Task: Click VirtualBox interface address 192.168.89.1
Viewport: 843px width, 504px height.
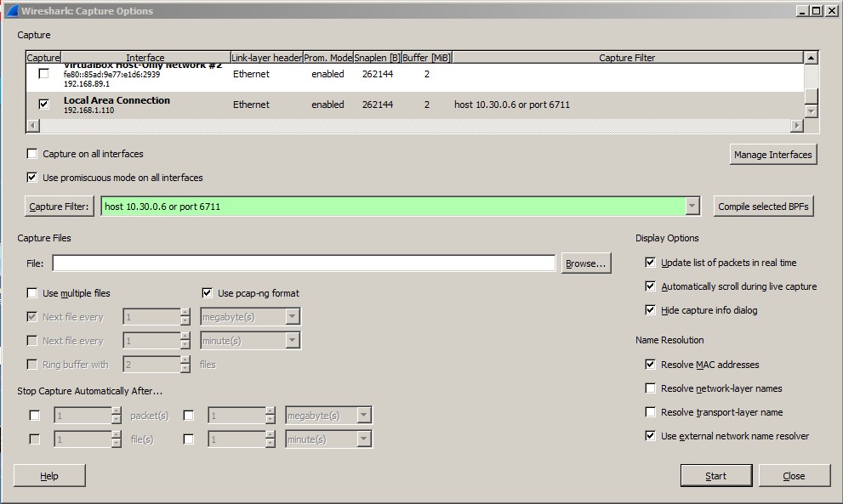Action: 87,84
